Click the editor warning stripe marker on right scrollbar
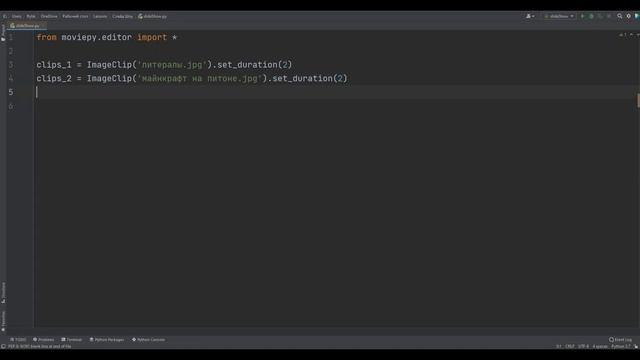The width and height of the screenshot is (640, 360). point(638,100)
